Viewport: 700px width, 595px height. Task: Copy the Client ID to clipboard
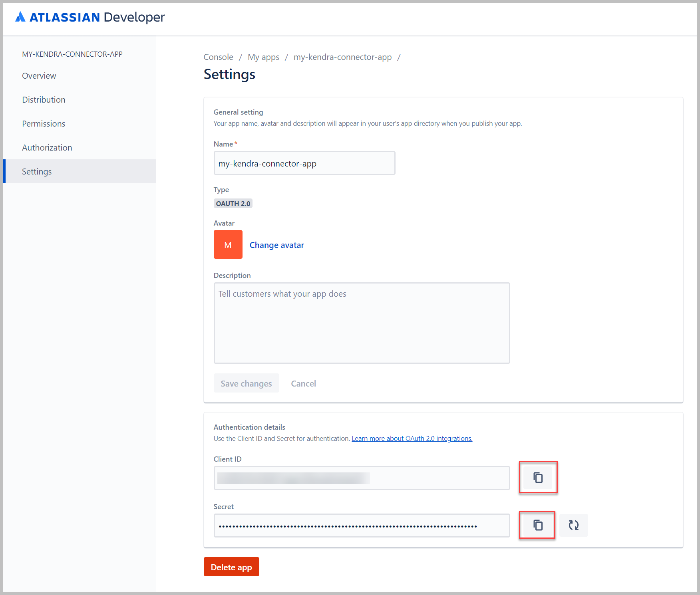pyautogui.click(x=538, y=477)
